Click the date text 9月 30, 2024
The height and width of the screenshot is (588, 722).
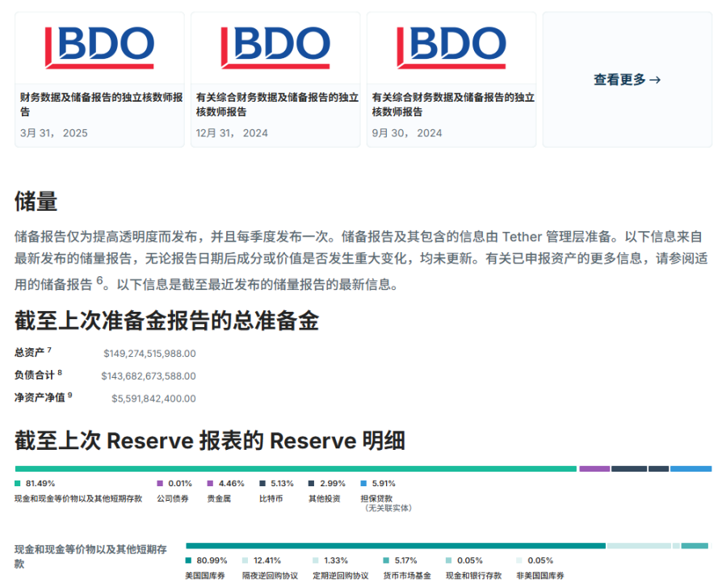(406, 133)
